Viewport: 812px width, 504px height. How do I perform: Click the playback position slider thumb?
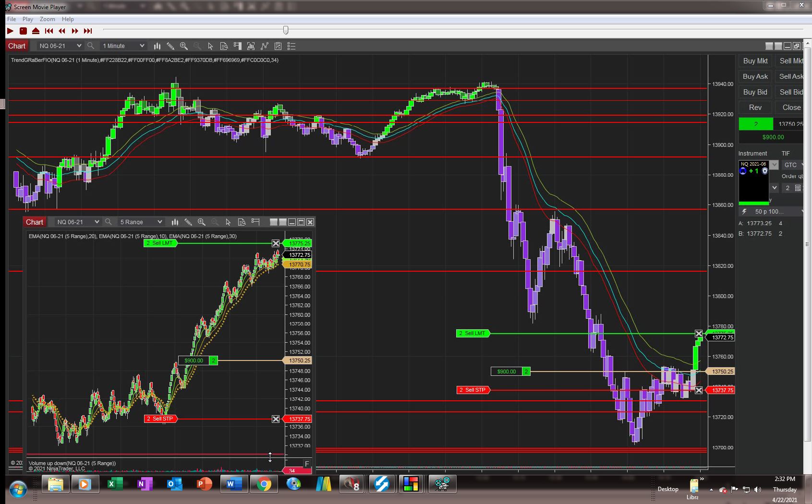pyautogui.click(x=286, y=30)
